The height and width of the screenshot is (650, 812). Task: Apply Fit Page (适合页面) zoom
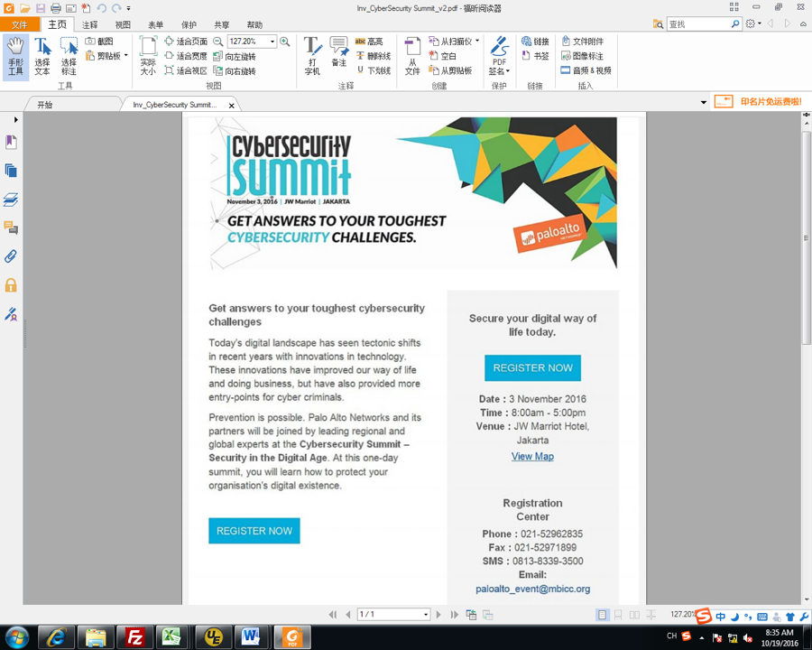click(x=186, y=41)
